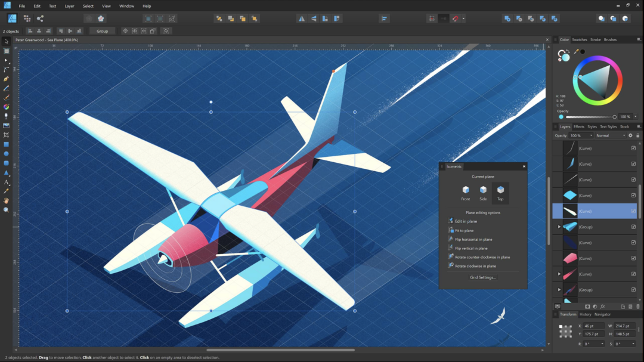Switch to the Effects tab

[x=579, y=126]
